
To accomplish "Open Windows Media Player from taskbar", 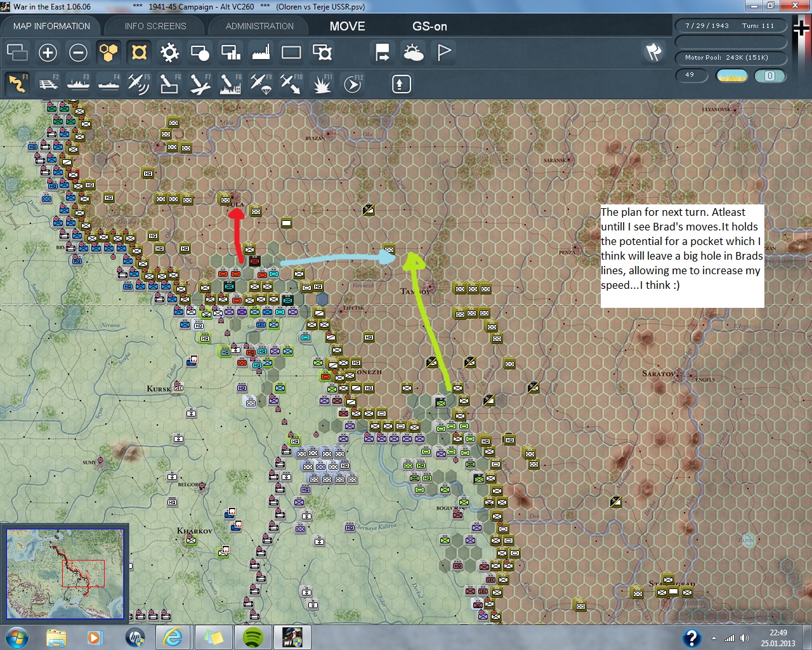I will 95,637.
